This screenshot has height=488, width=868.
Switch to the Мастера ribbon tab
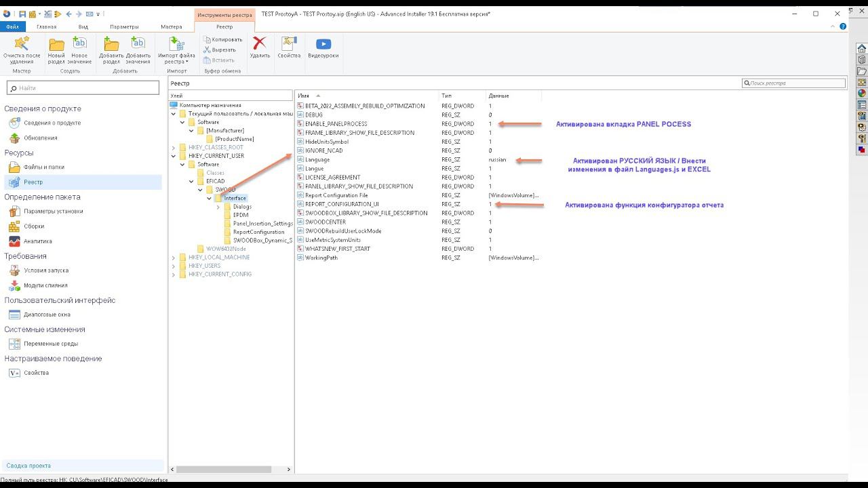click(172, 26)
